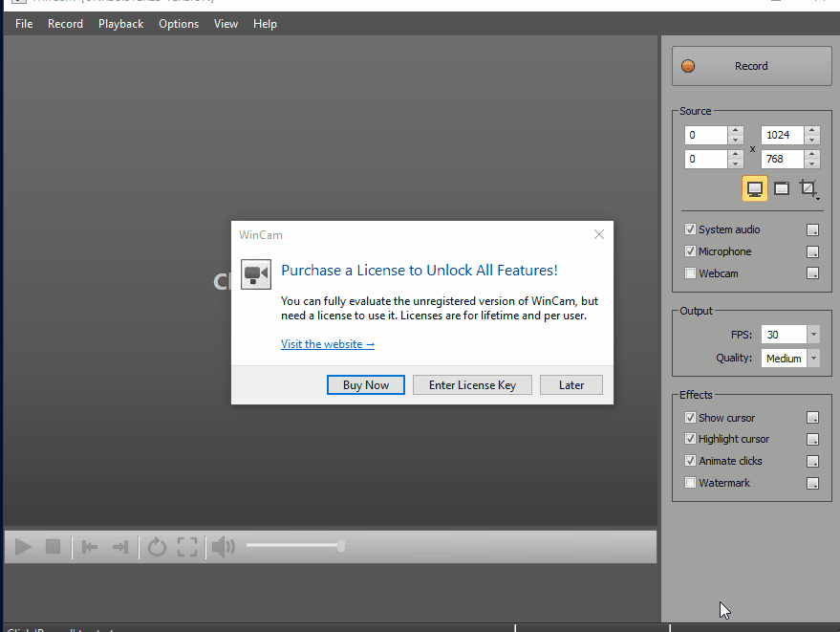Image resolution: width=840 pixels, height=632 pixels.
Task: Open the Options menu
Action: click(x=179, y=24)
